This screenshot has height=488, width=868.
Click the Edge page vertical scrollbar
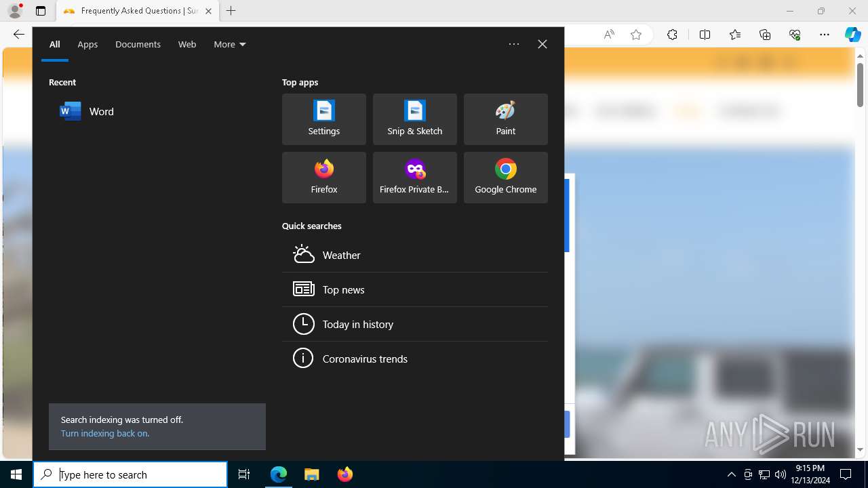tap(861, 85)
